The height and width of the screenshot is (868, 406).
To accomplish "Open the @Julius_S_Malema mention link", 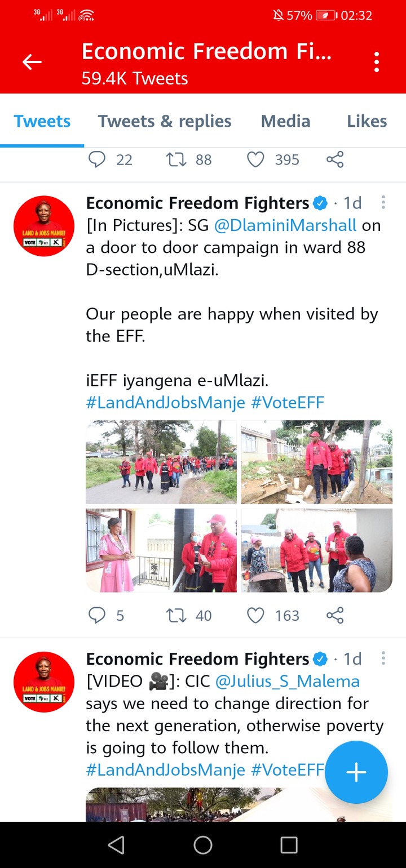I will click(x=288, y=682).
